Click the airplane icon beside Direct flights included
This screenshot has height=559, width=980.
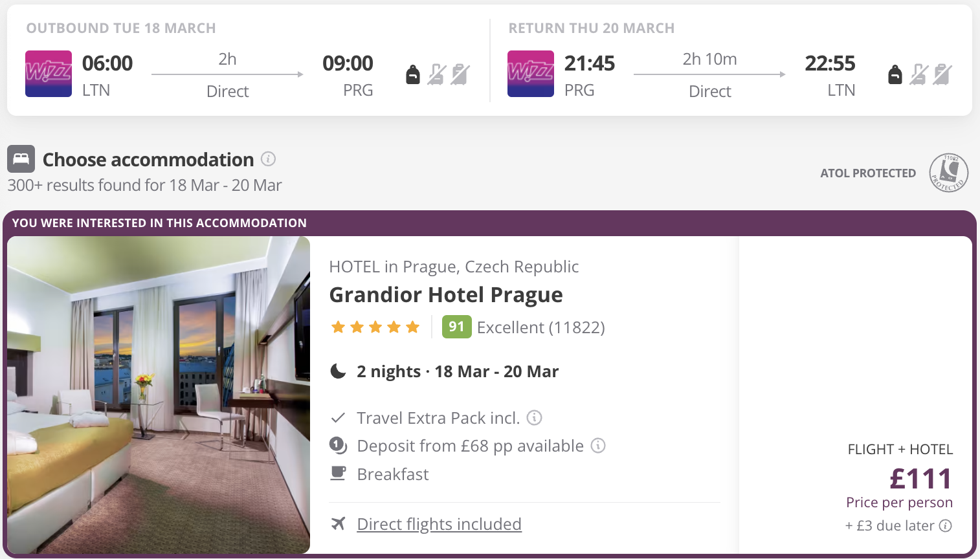coord(339,523)
